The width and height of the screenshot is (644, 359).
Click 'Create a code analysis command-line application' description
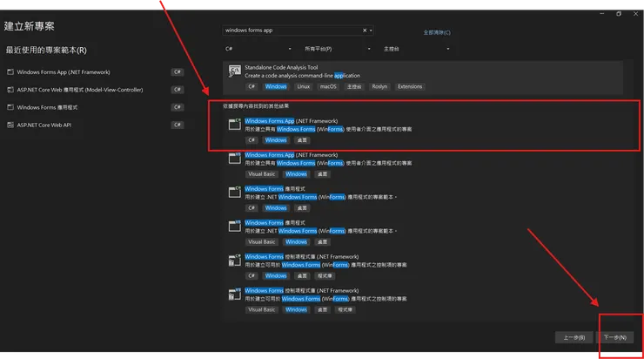(302, 76)
